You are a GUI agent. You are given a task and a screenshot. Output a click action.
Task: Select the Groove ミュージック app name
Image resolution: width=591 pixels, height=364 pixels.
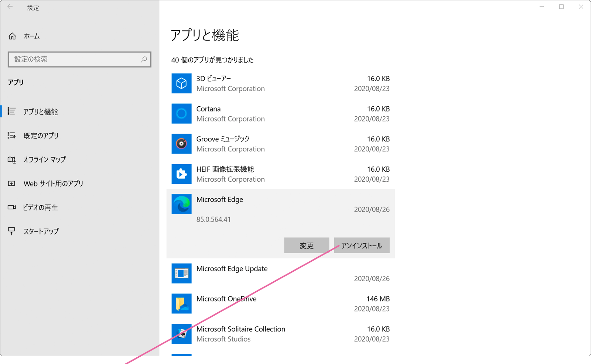pyautogui.click(x=223, y=139)
